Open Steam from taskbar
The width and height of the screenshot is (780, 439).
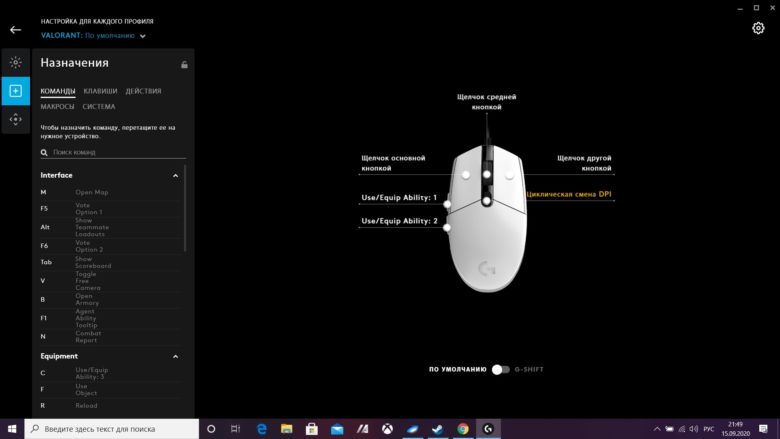pos(437,429)
